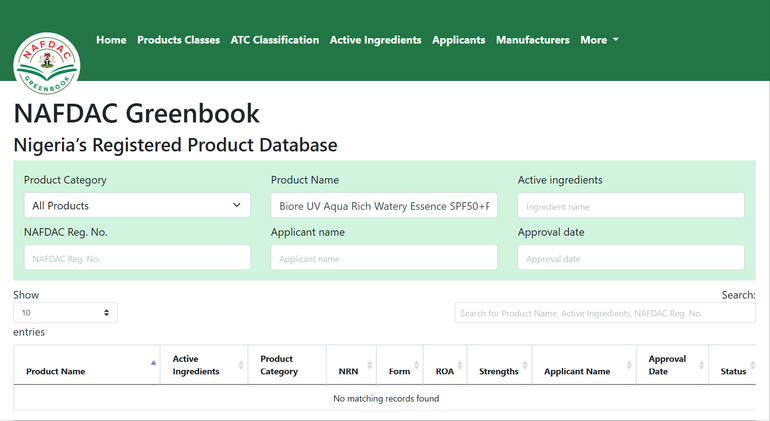Navigate to Active Ingredients
The width and height of the screenshot is (770, 421).
point(375,40)
